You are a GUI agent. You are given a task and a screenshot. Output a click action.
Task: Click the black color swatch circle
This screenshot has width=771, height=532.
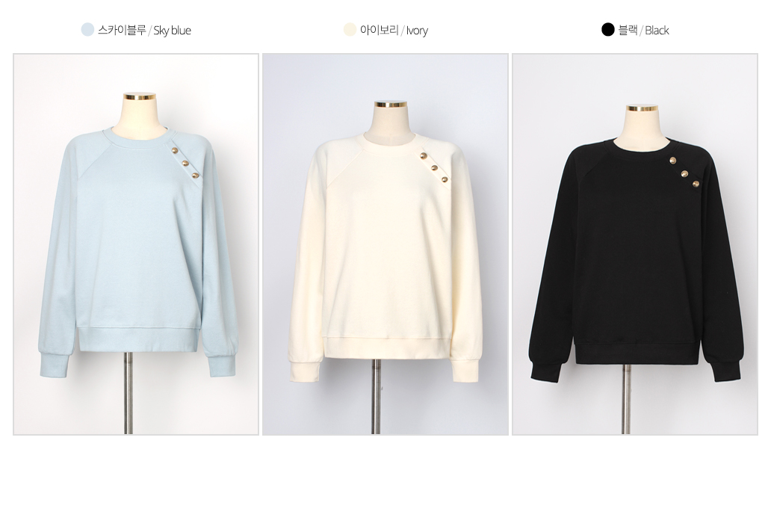[607, 29]
